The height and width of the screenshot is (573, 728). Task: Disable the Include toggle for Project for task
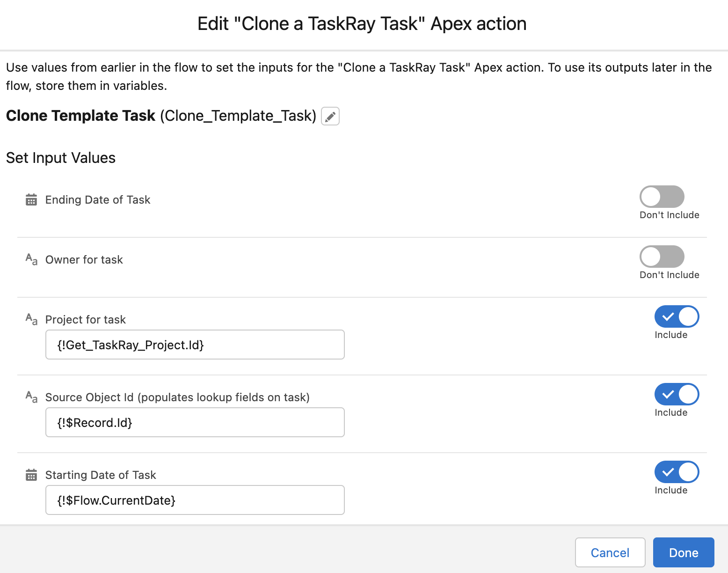click(677, 316)
